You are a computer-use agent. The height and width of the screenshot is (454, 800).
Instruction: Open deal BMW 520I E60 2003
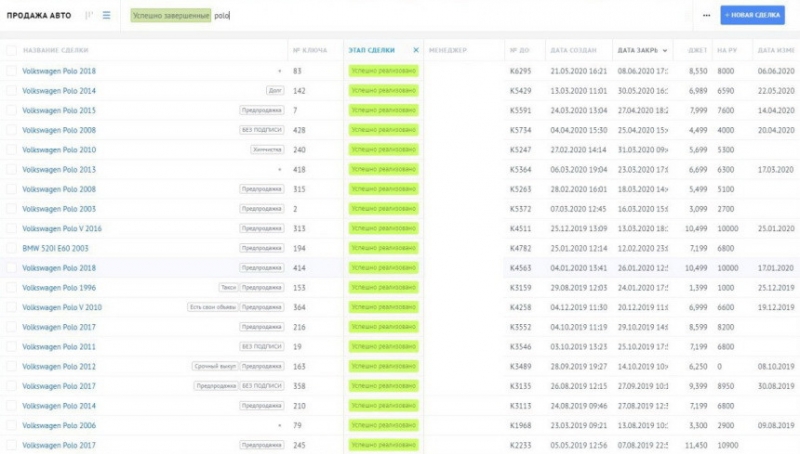pyautogui.click(x=55, y=248)
